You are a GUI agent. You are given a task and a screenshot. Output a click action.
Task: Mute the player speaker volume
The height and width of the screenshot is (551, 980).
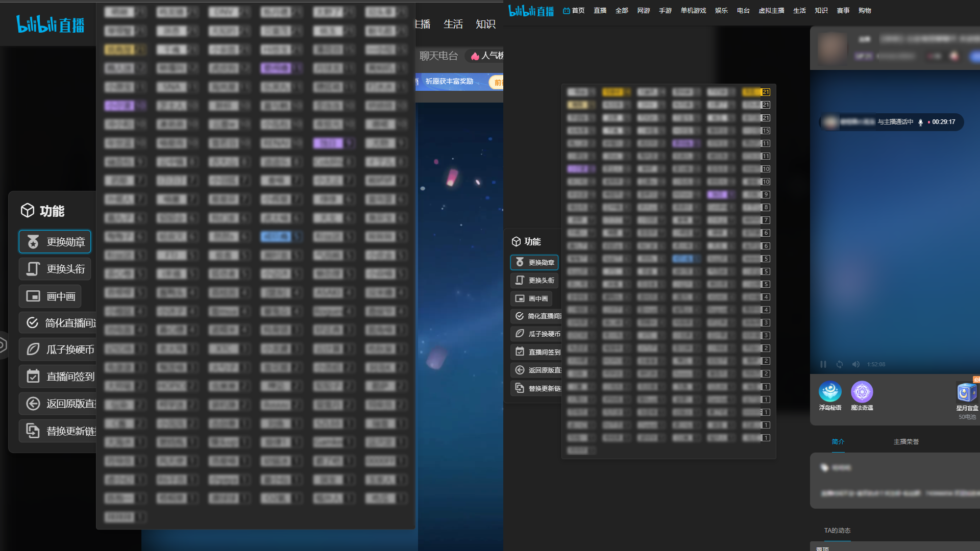[x=856, y=364]
